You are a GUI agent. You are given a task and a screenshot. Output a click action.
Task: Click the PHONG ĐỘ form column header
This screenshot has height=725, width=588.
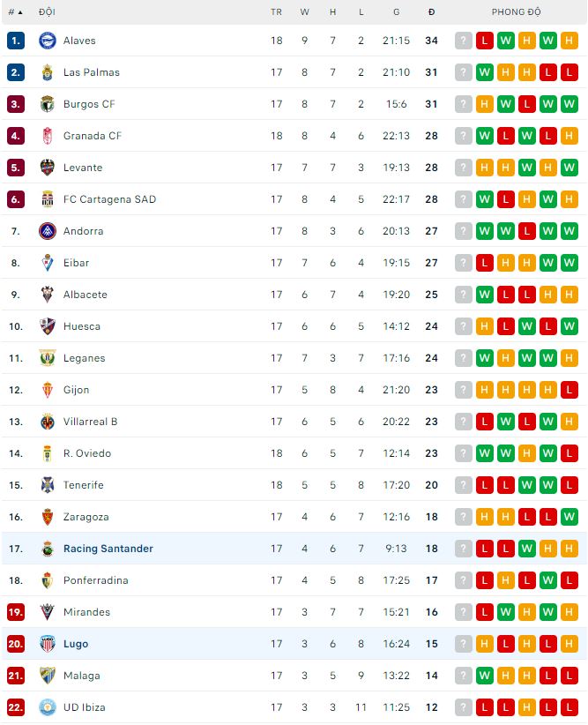click(x=517, y=12)
